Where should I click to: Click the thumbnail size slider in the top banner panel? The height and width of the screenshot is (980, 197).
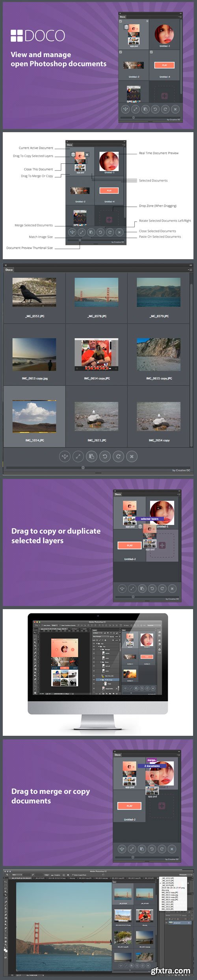[133, 117]
